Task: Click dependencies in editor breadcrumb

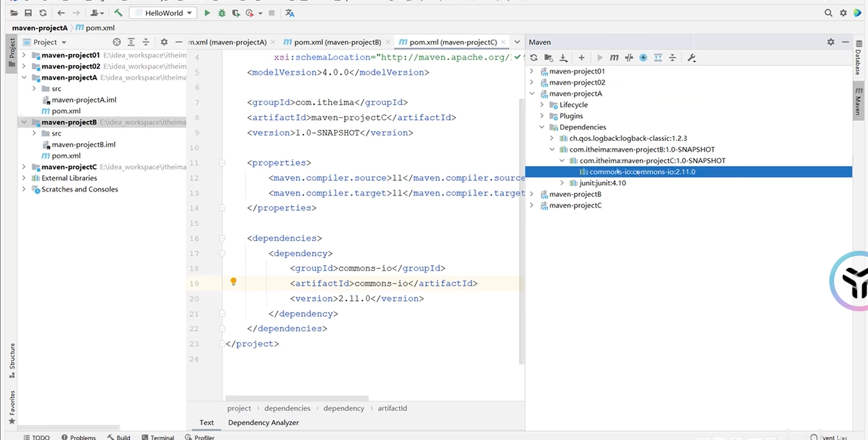Action: [x=287, y=409]
